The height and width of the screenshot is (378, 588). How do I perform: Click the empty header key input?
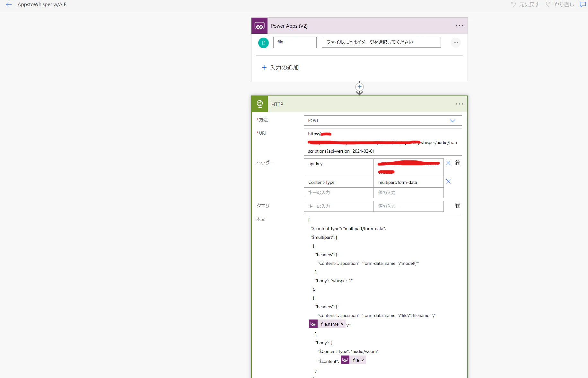pos(339,193)
